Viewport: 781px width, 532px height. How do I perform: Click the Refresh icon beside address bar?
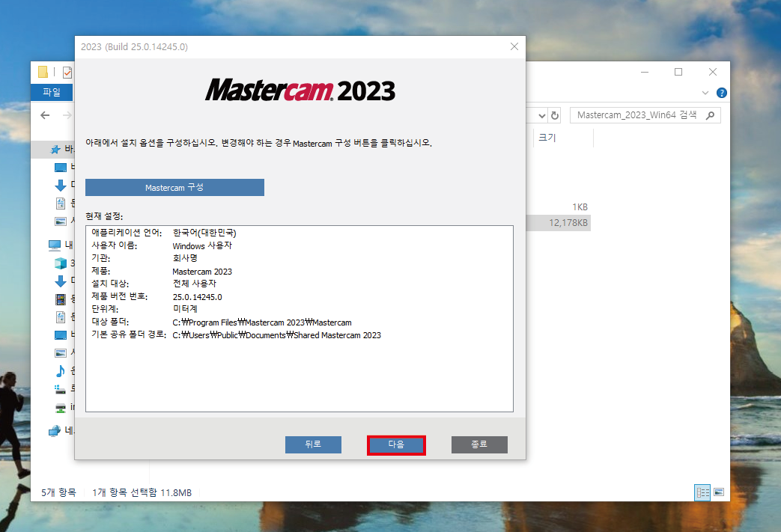pyautogui.click(x=554, y=115)
